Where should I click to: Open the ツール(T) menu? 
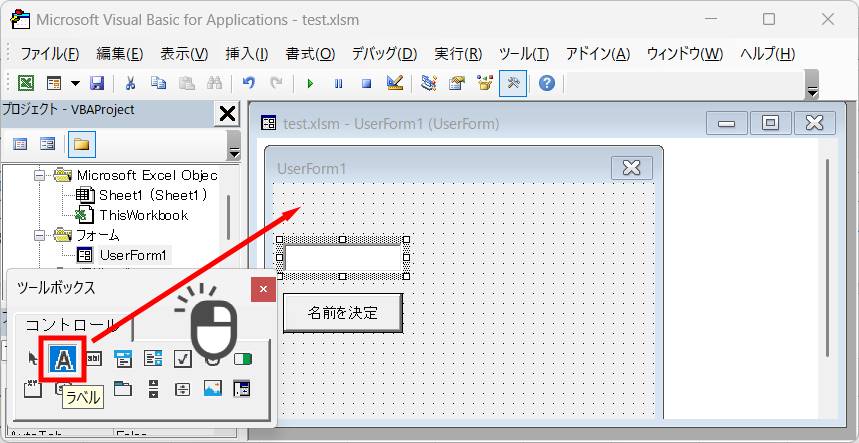tap(524, 54)
